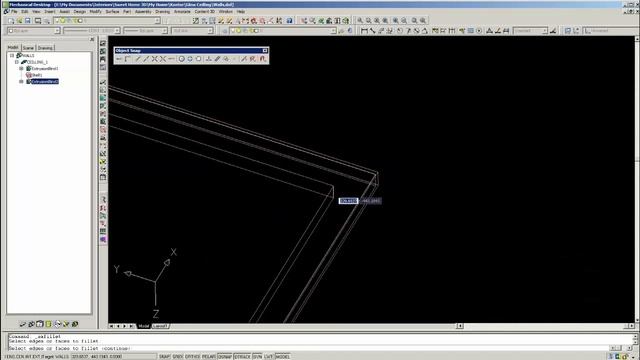Screen dimensions: 640x360
Task: Switch to the Layout1 tab
Action: click(x=160, y=326)
